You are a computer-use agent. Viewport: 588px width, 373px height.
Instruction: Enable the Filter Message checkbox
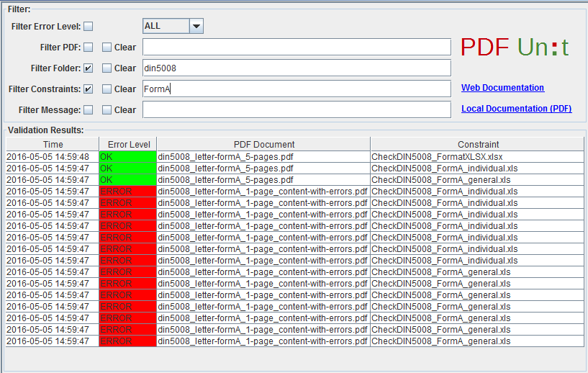(x=88, y=110)
